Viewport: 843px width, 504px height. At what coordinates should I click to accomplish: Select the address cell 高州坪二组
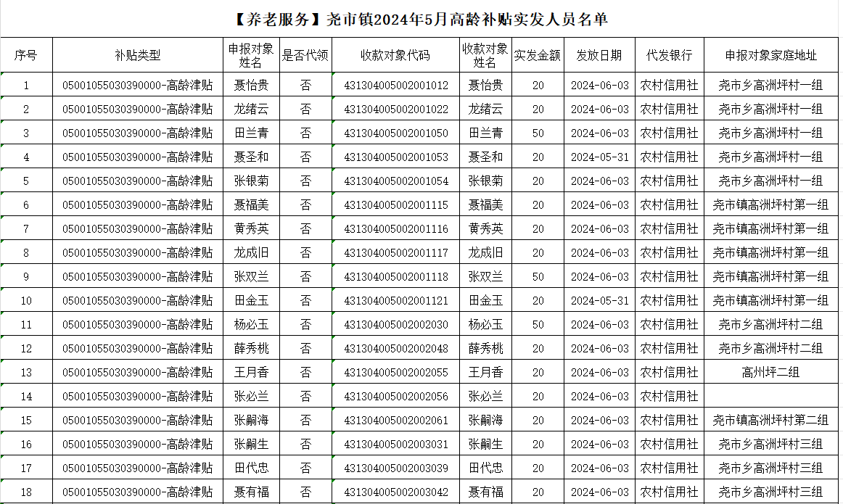[x=770, y=373]
